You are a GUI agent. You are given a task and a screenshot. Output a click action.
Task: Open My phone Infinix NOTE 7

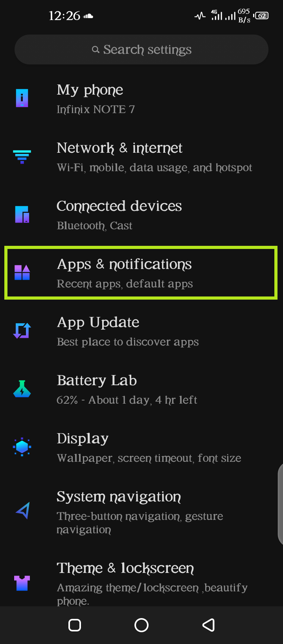coord(141,98)
